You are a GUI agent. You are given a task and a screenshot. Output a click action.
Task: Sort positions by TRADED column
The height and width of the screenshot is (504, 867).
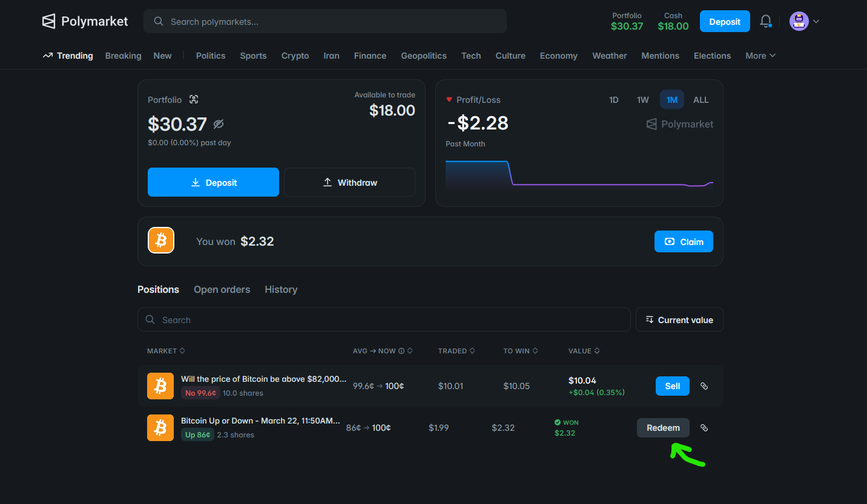pos(457,351)
